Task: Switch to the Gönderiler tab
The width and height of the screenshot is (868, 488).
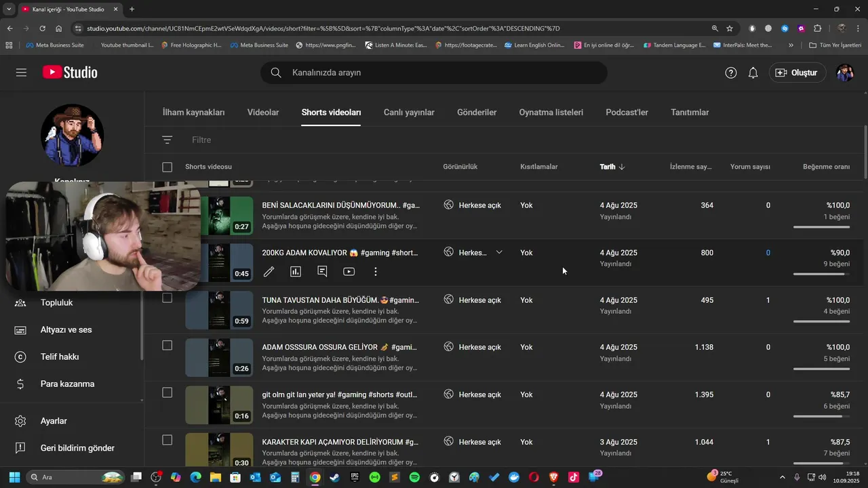Action: (477, 113)
